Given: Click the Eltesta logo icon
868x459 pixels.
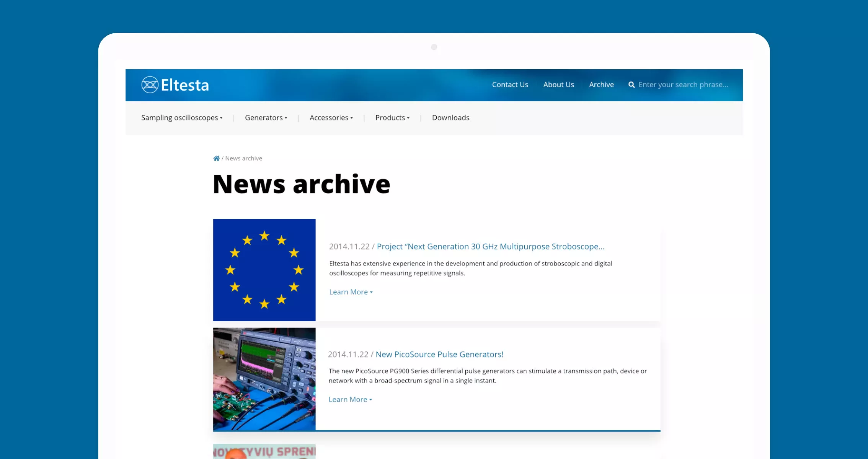Looking at the screenshot, I should 150,85.
